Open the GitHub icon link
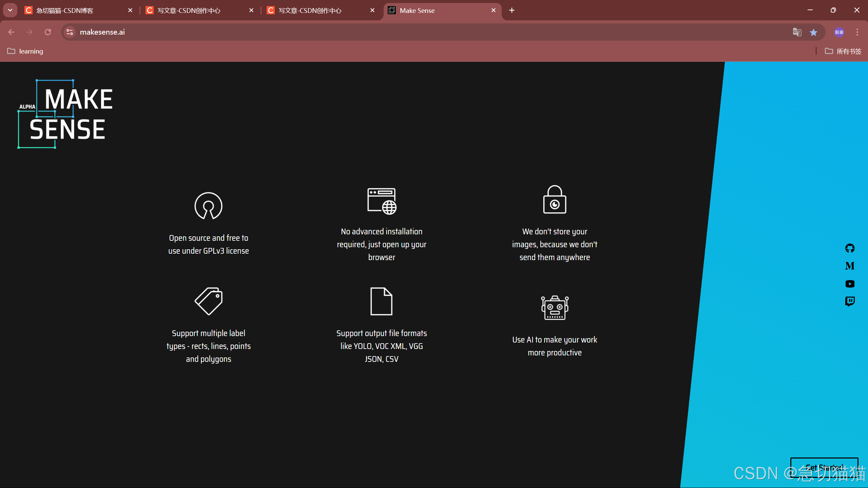The height and width of the screenshot is (488, 868). (850, 248)
